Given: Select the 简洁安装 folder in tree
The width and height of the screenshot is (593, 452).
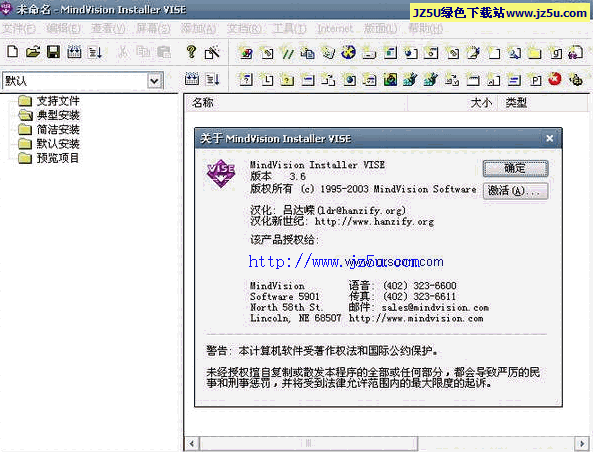Looking at the screenshot, I should coord(58,129).
